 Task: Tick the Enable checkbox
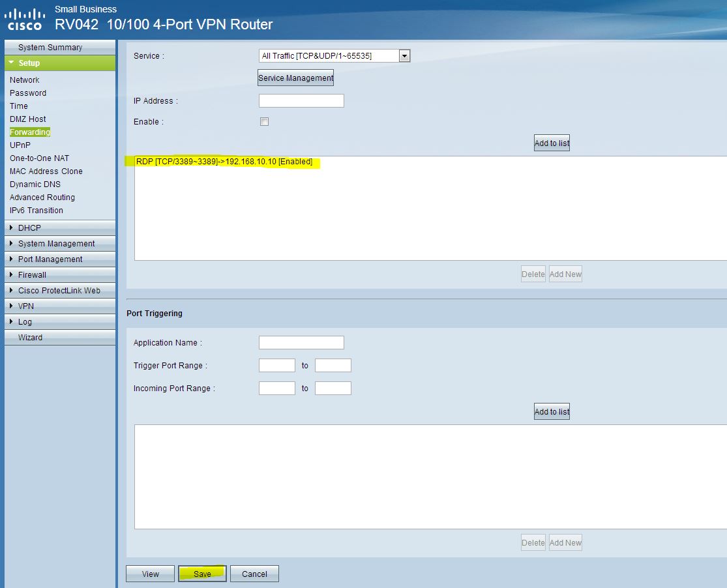264,121
